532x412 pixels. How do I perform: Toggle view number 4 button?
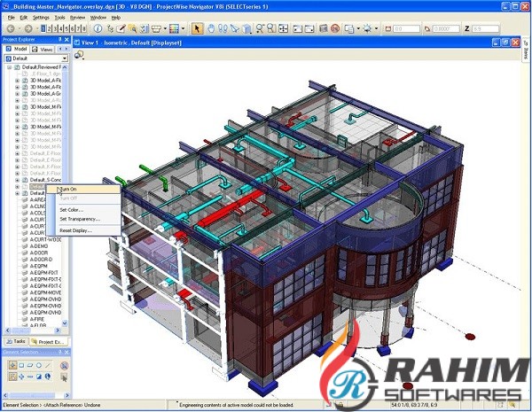[x=60, y=28]
